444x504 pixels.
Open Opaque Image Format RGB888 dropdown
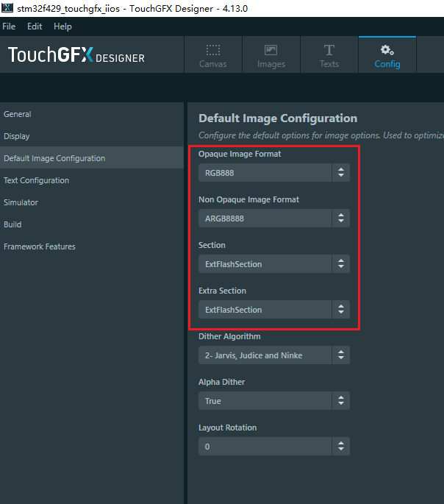[x=274, y=173]
